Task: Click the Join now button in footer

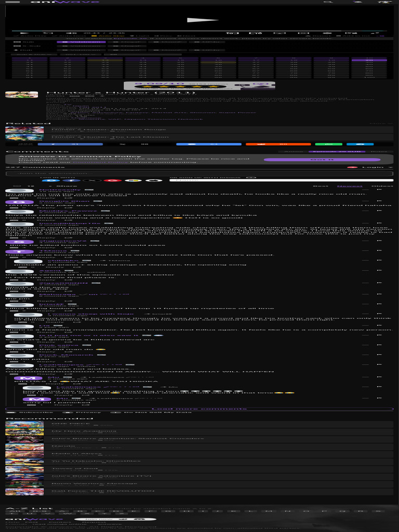Action: (x=115, y=519)
